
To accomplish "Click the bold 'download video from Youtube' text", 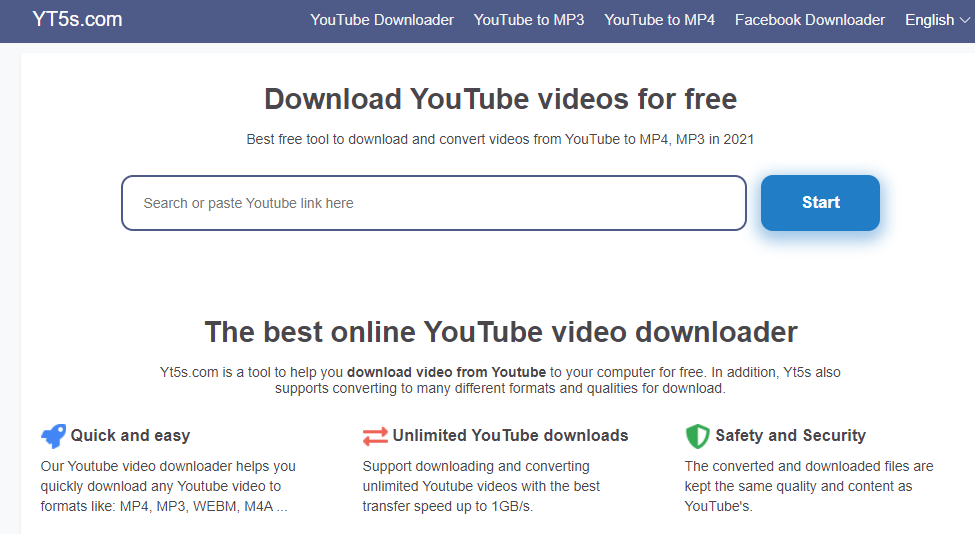I will pyautogui.click(x=446, y=372).
